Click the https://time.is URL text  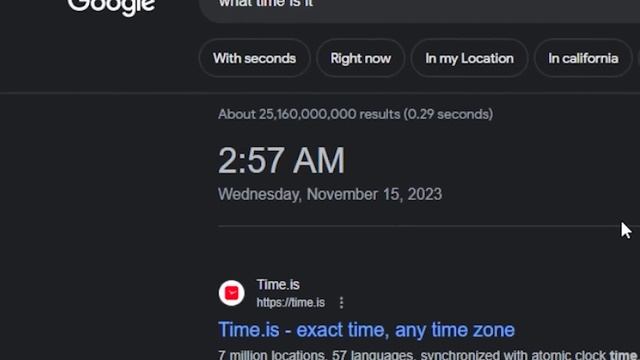[x=291, y=303]
